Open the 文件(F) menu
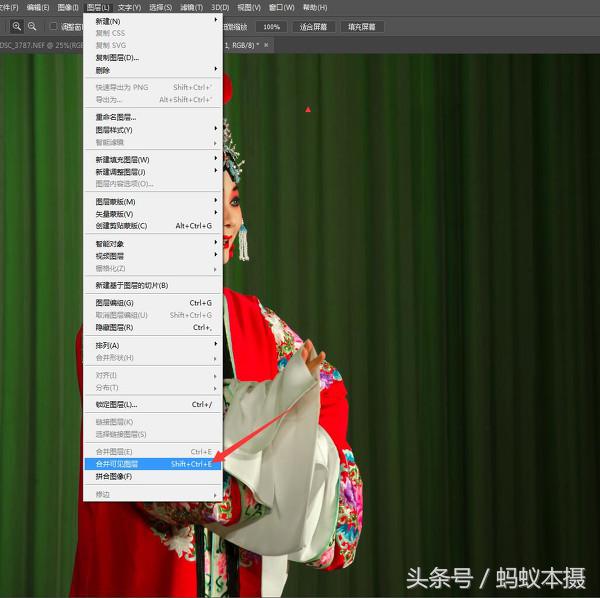This screenshot has width=600, height=598. pos(8,7)
